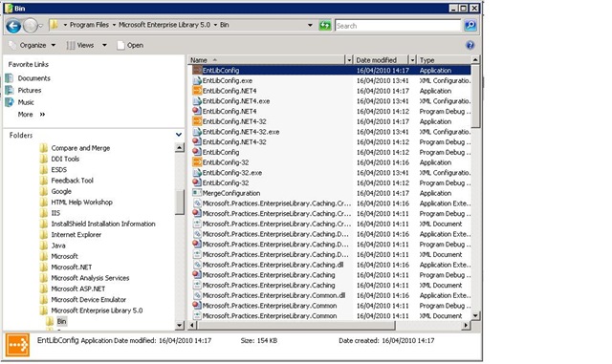Click the green refresh icon by address bar
612x364 pixels.
click(325, 26)
